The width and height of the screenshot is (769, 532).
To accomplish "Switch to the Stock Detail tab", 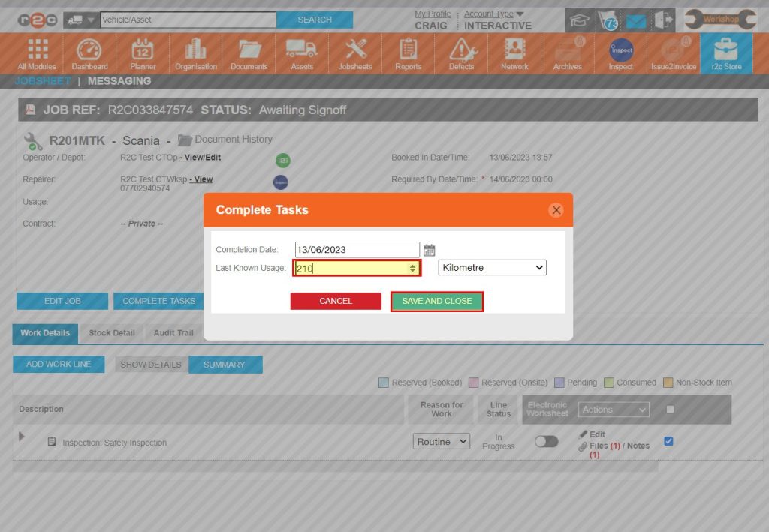I will point(112,333).
